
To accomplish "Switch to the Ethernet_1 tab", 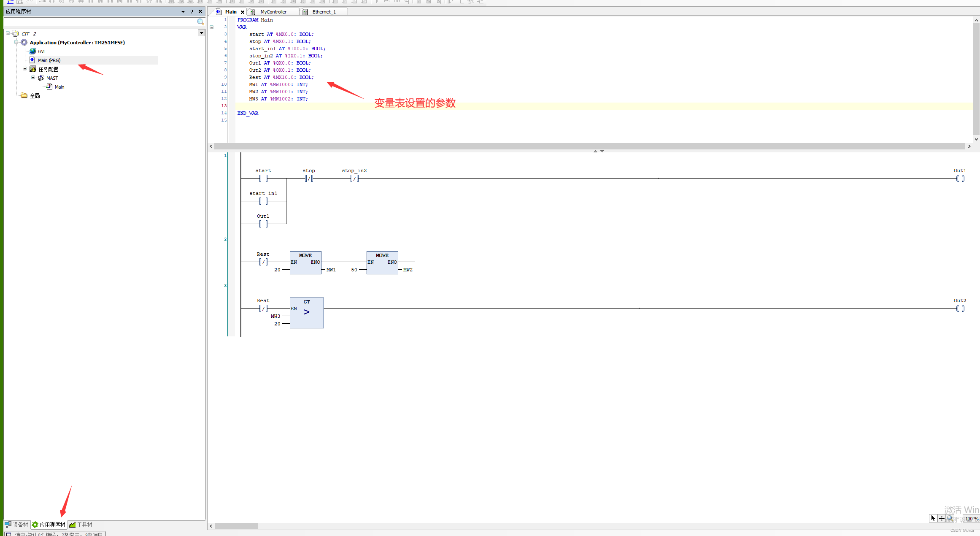I will pos(324,11).
